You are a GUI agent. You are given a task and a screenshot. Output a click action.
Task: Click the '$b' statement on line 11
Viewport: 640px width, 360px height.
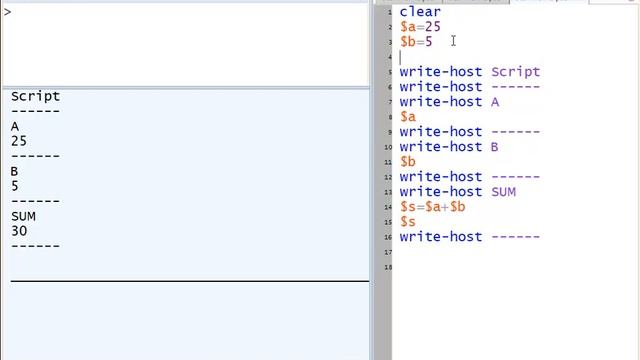coord(408,162)
